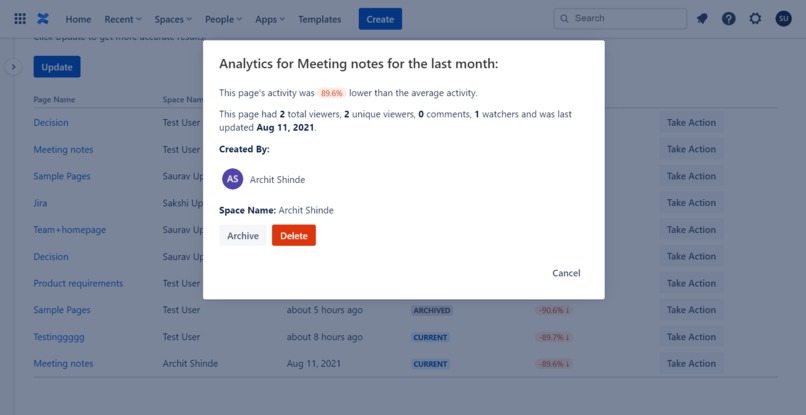Open the SU user profile avatar

[x=783, y=19]
